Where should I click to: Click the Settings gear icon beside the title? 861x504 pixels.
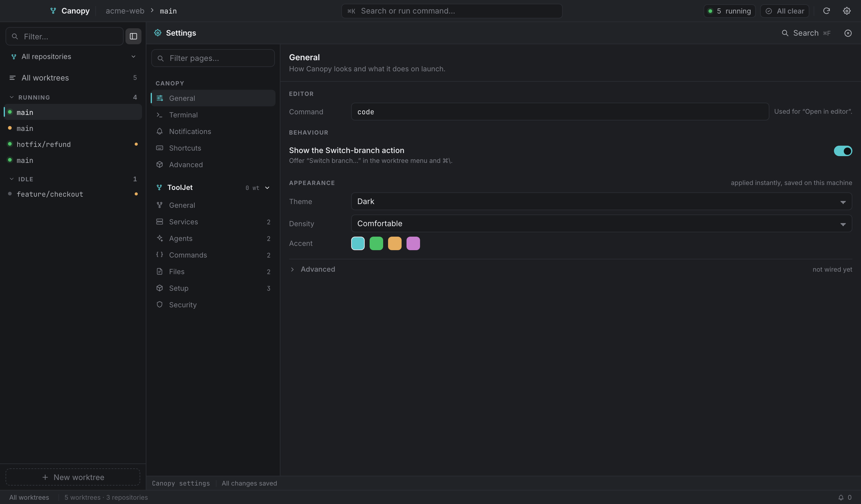(157, 33)
